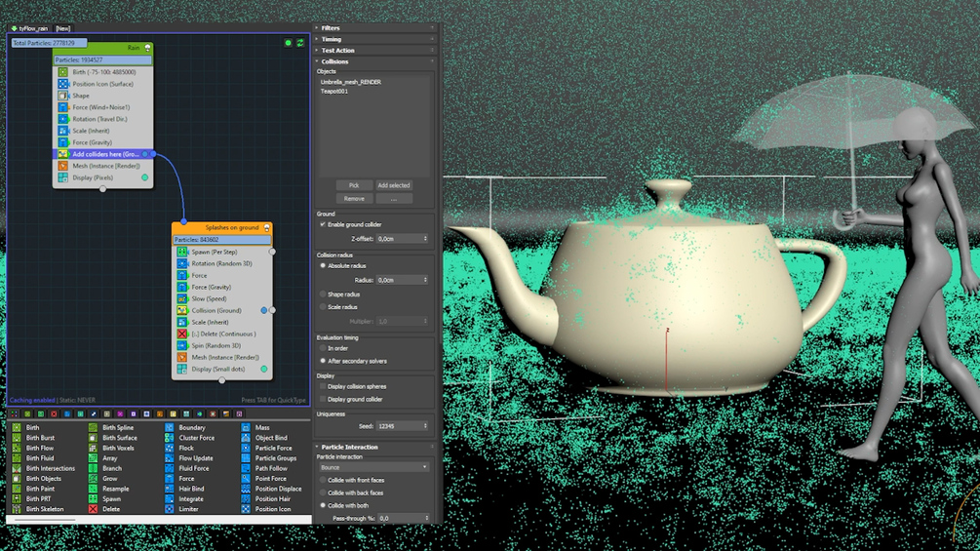This screenshot has height=551, width=980.
Task: Select Add colliders here operator in Rain event
Action: click(103, 154)
